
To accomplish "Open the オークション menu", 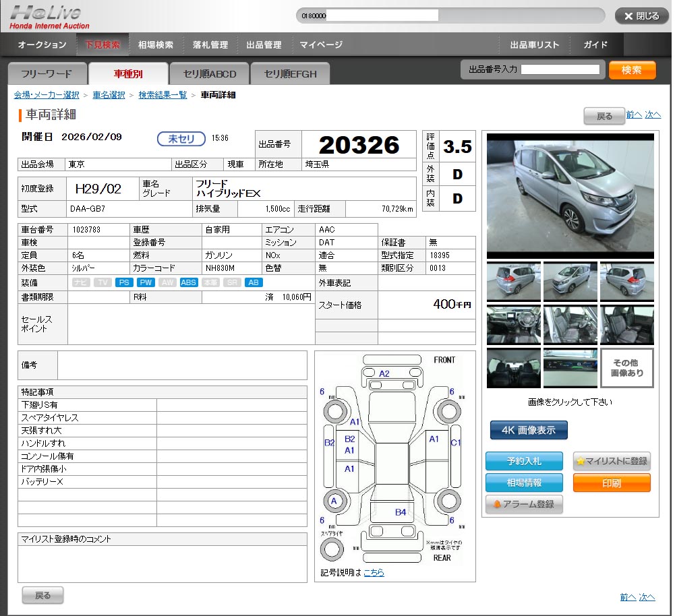I will pos(42,44).
